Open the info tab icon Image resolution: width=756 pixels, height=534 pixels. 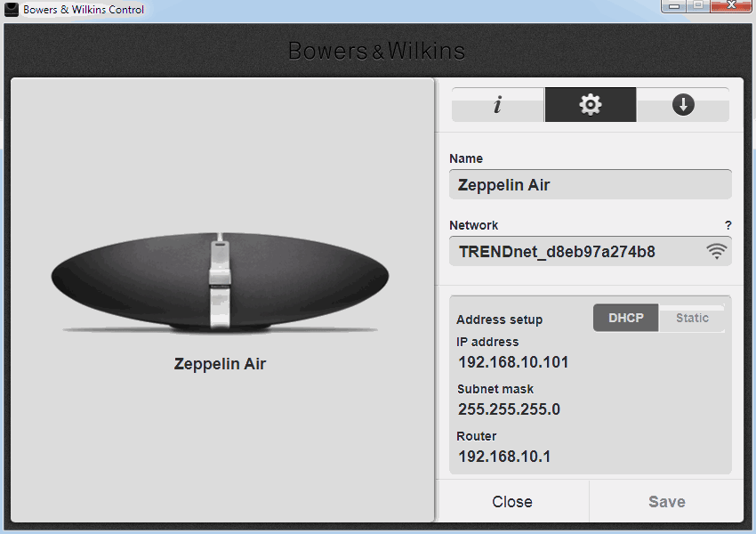pyautogui.click(x=497, y=104)
